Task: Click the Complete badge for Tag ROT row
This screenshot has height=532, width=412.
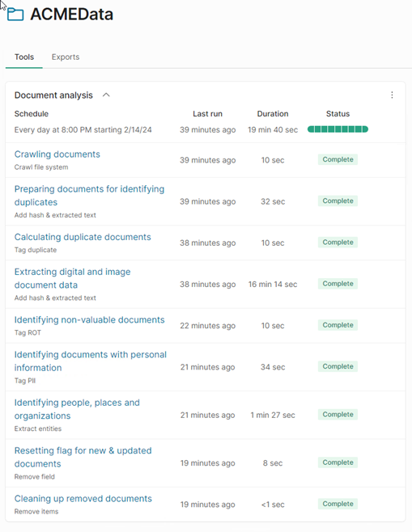Action: 338,325
